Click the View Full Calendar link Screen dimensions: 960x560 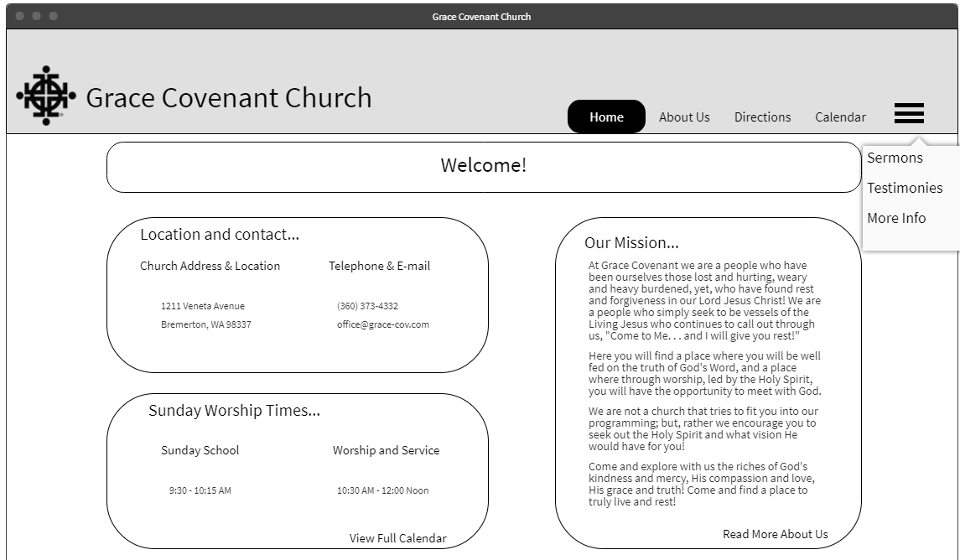397,538
